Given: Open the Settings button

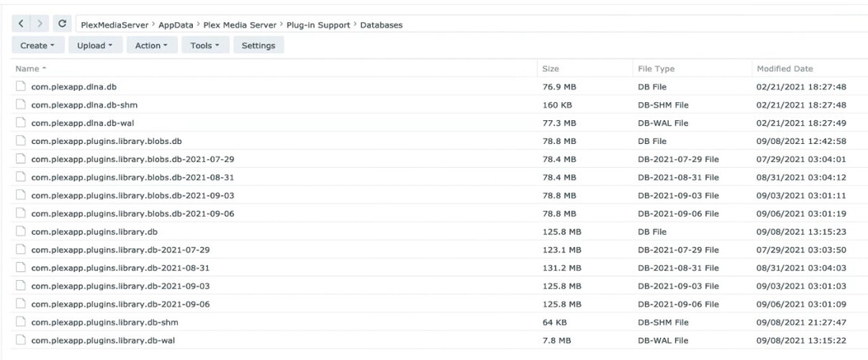Looking at the screenshot, I should click(259, 46).
